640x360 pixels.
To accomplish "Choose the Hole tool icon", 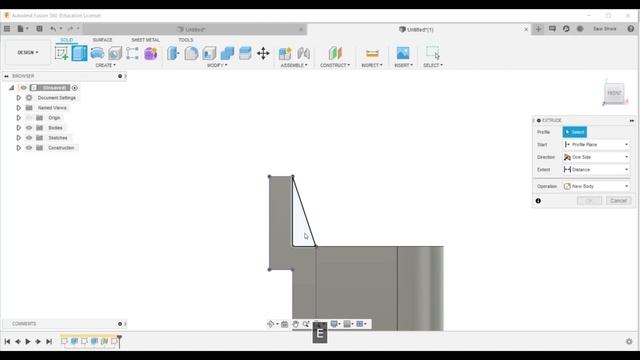I will (115, 53).
